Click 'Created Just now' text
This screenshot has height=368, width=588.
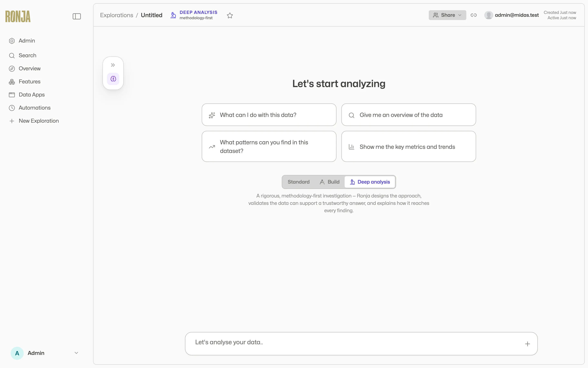[x=560, y=12]
